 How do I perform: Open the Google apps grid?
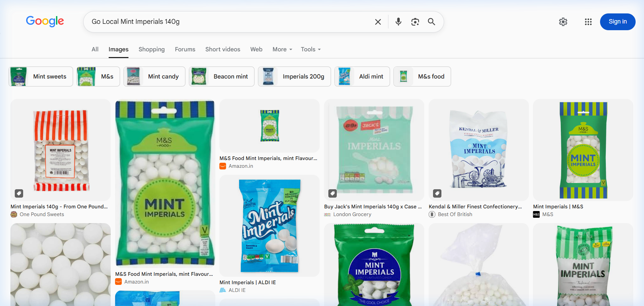(x=588, y=22)
